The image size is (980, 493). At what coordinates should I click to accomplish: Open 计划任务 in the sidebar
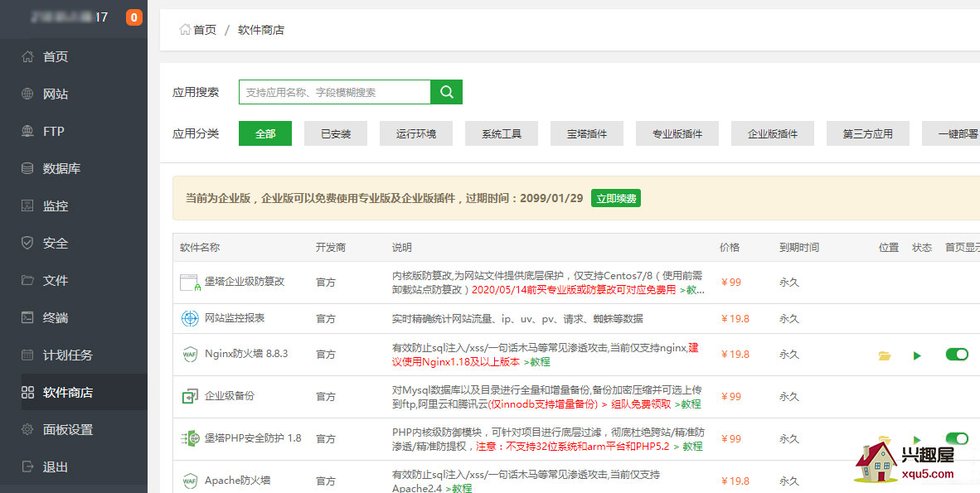[74, 355]
